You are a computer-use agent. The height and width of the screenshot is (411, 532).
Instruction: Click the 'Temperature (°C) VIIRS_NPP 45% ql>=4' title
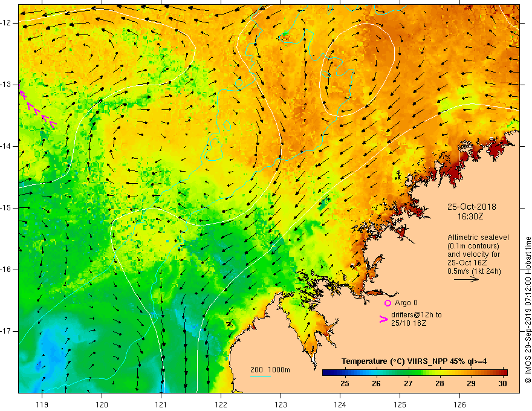pyautogui.click(x=414, y=361)
